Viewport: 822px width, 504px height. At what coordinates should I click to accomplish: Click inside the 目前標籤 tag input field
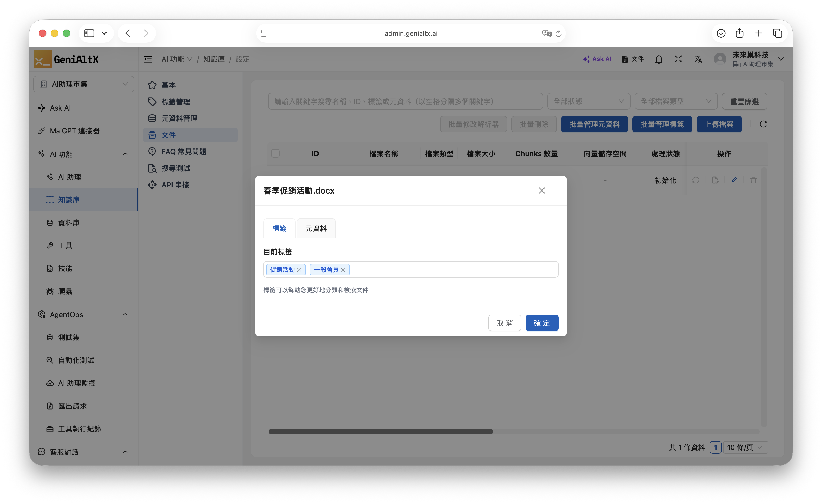[454, 270]
